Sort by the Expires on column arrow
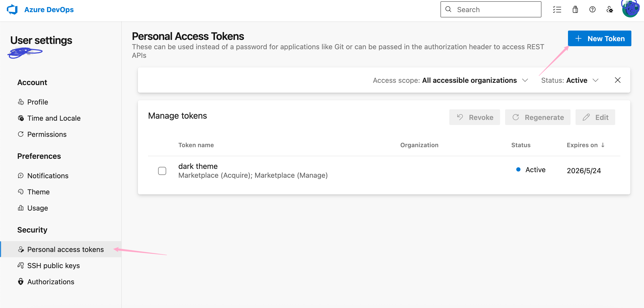Image resolution: width=644 pixels, height=308 pixels. (603, 145)
